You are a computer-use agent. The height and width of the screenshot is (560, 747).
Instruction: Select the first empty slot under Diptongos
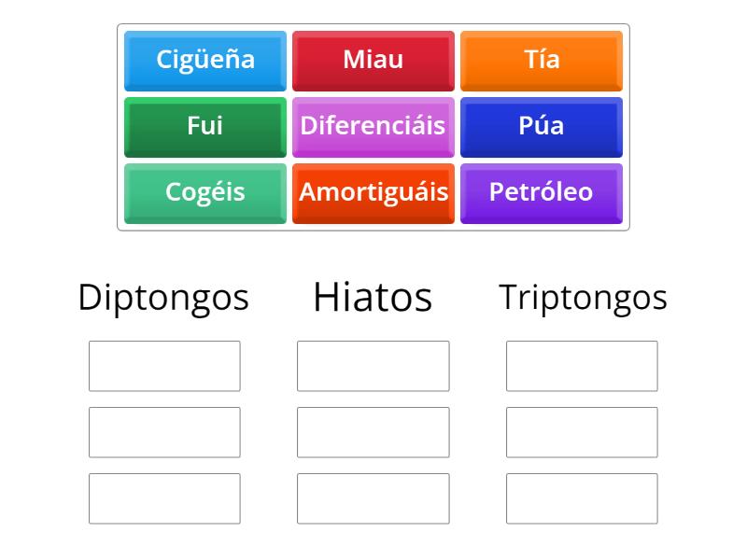coord(163,366)
